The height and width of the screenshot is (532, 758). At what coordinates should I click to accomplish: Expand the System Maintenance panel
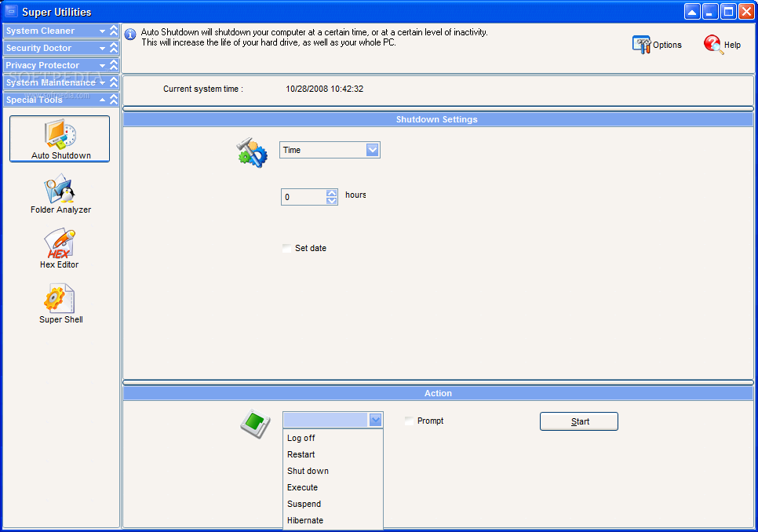pos(61,82)
